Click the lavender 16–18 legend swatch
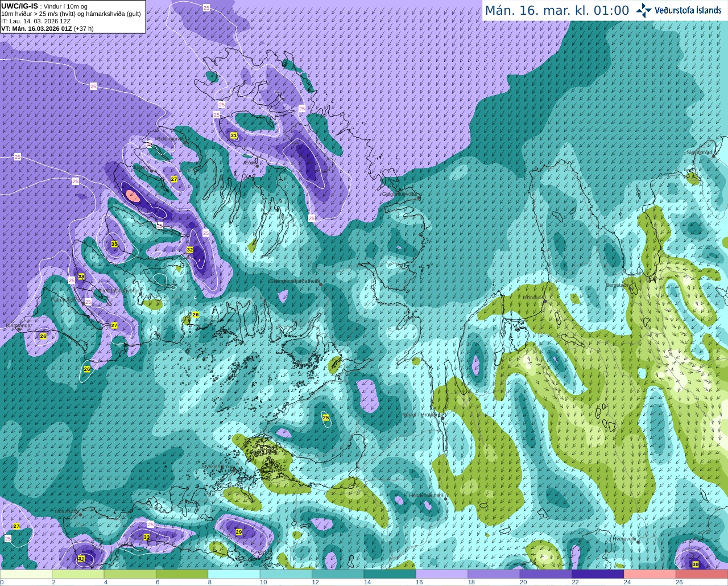Viewport: 728px width, 586px height. (x=442, y=574)
